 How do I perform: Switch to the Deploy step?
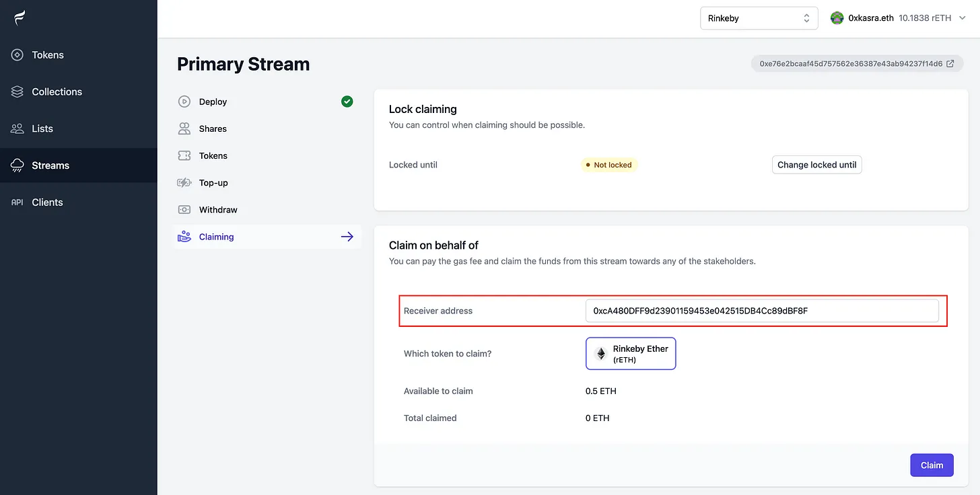point(267,102)
